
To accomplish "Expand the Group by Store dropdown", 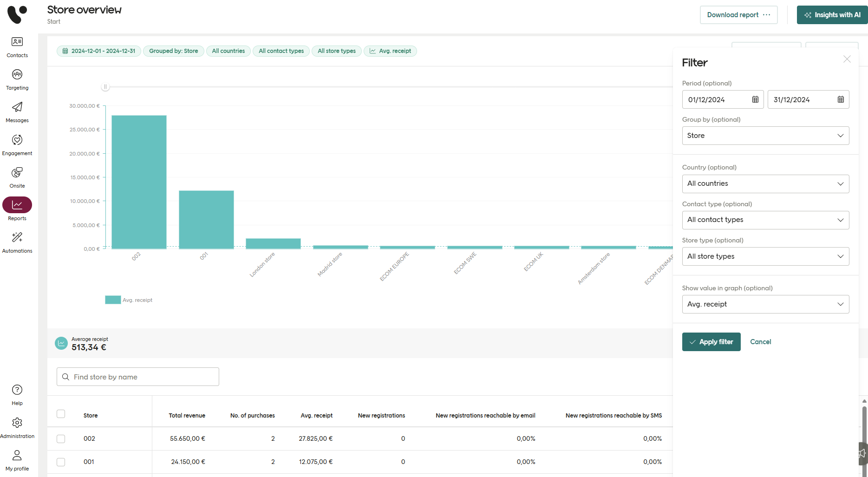I will pos(765,136).
